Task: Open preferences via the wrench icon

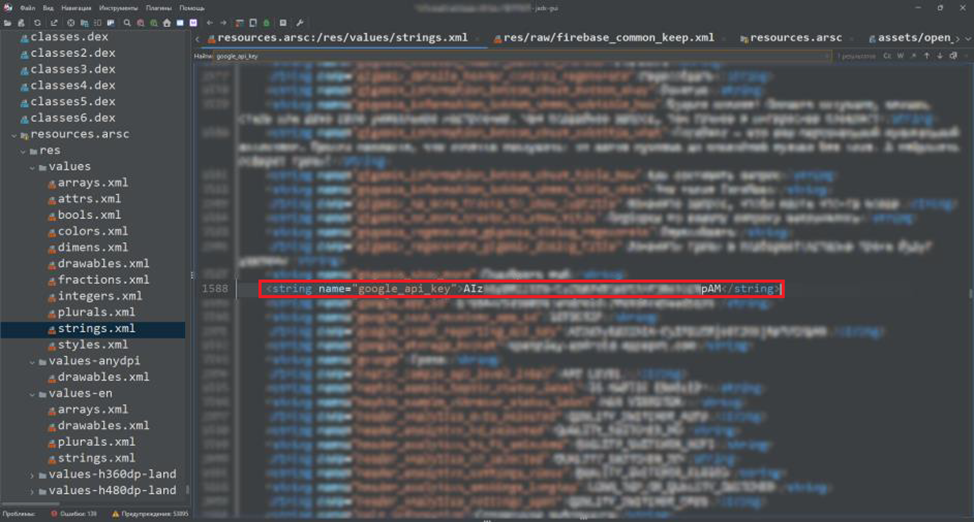Action: (300, 22)
